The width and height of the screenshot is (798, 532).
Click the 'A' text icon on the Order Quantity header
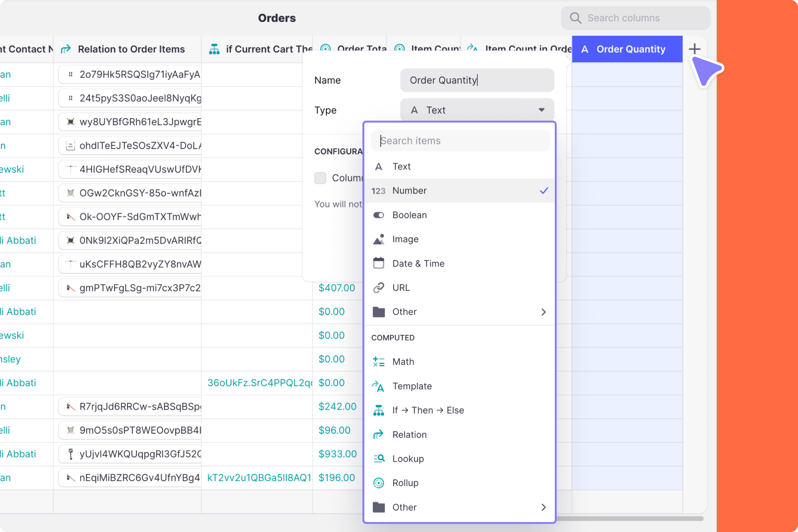[x=585, y=49]
